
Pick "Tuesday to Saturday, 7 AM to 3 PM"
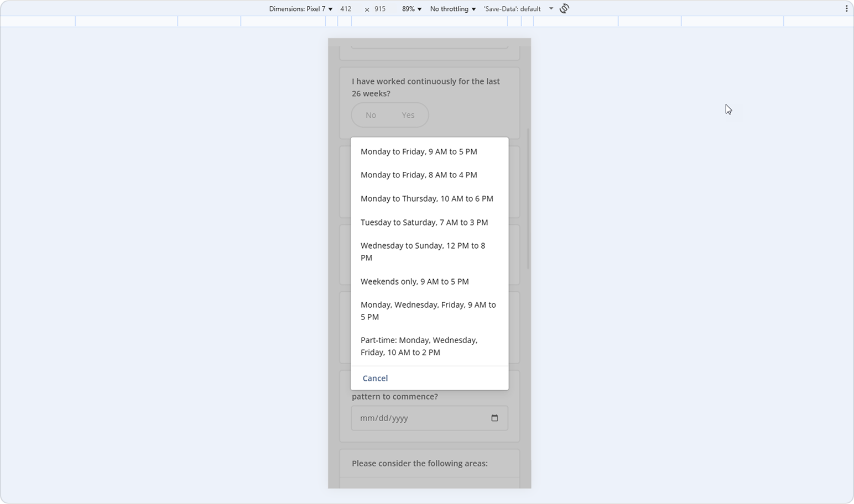(424, 222)
